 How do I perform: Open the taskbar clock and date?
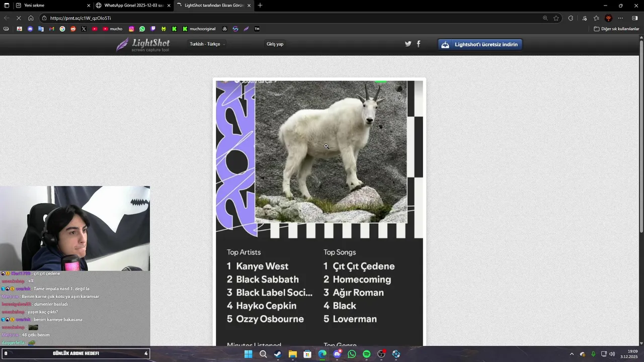pyautogui.click(x=629, y=354)
